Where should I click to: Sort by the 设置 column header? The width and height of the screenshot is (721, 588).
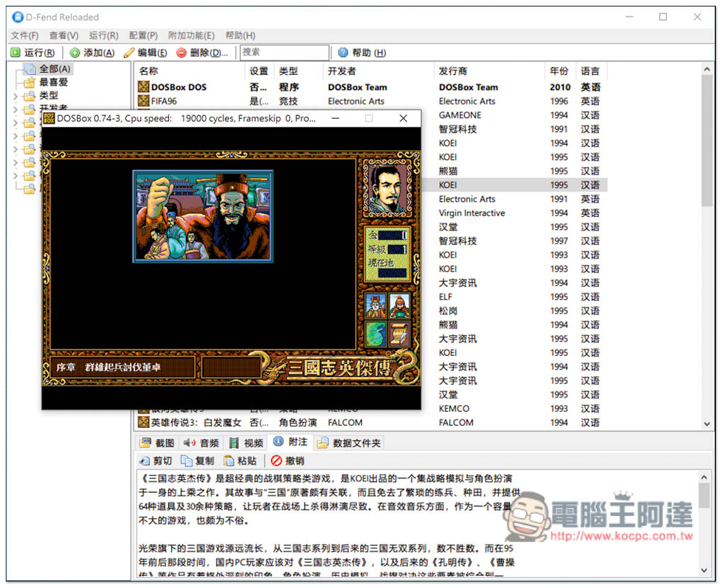coord(260,71)
